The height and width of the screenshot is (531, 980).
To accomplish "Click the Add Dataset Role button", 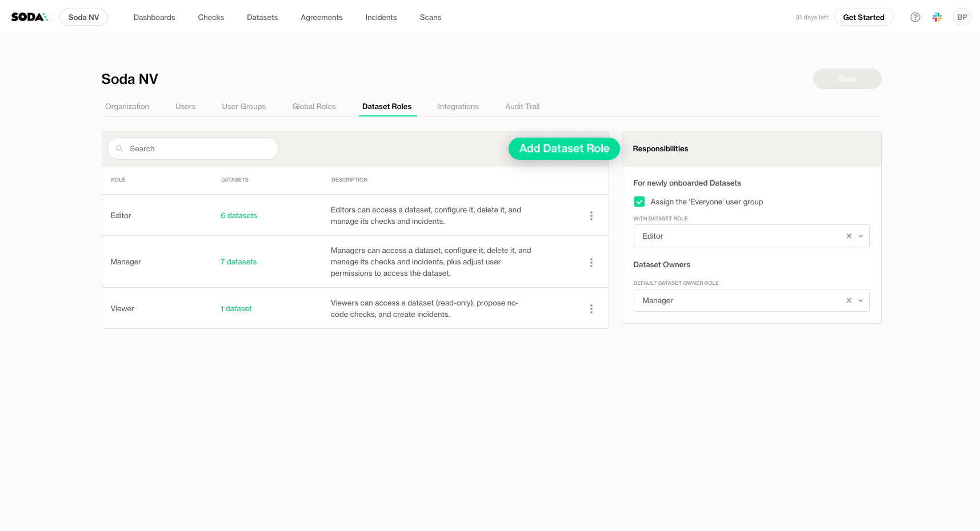I will [x=563, y=148].
